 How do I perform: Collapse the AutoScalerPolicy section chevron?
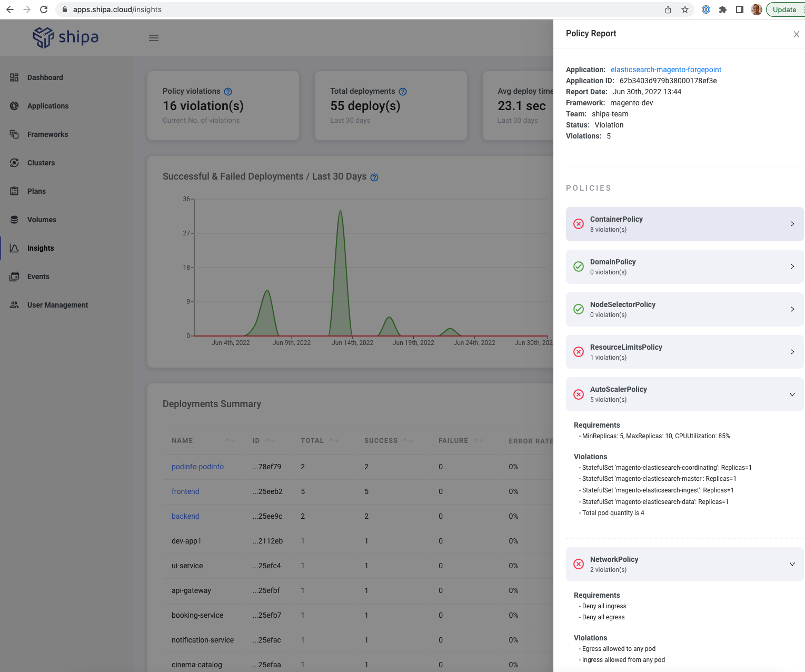pos(792,394)
